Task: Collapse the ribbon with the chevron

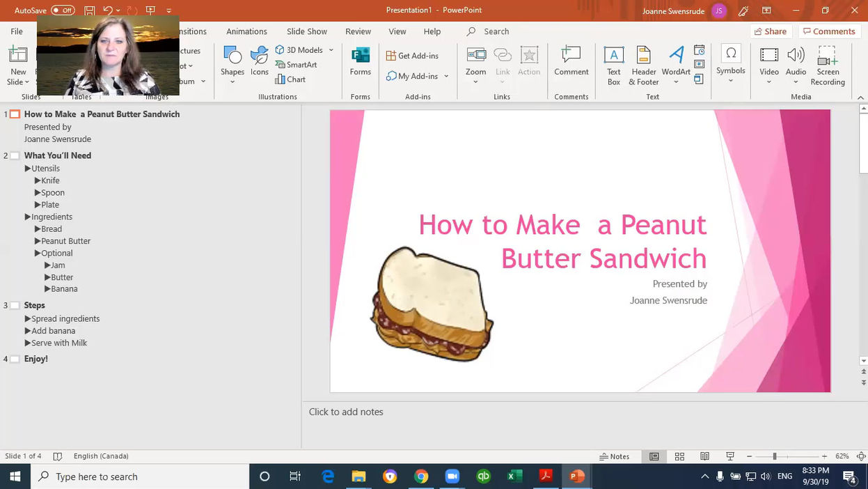Action: [x=862, y=97]
